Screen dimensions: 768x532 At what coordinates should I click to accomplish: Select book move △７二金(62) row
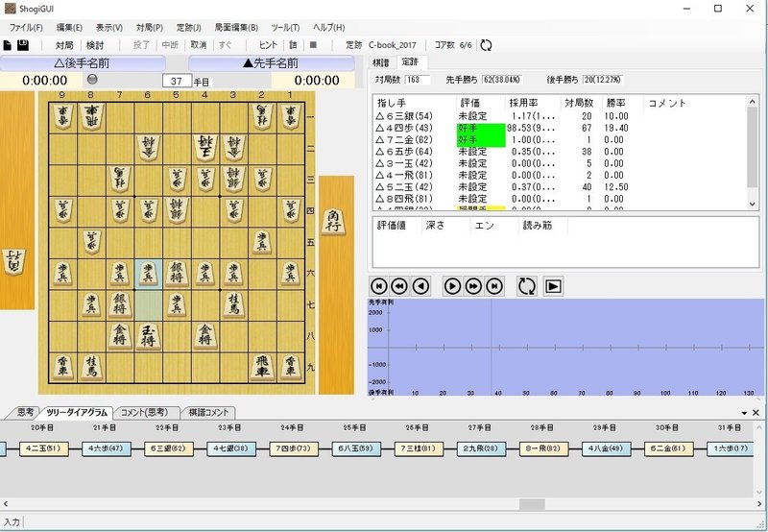click(560, 139)
